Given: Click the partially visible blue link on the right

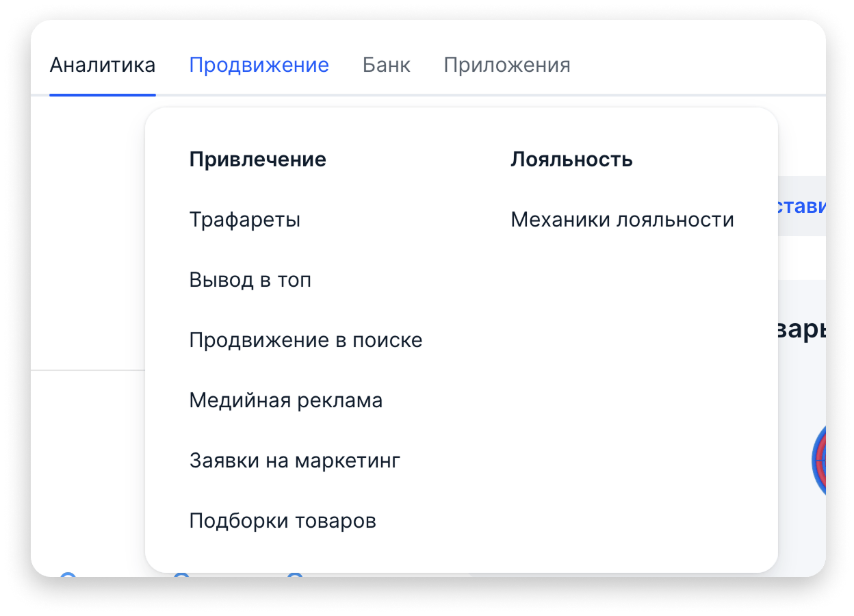Looking at the screenshot, I should (801, 206).
